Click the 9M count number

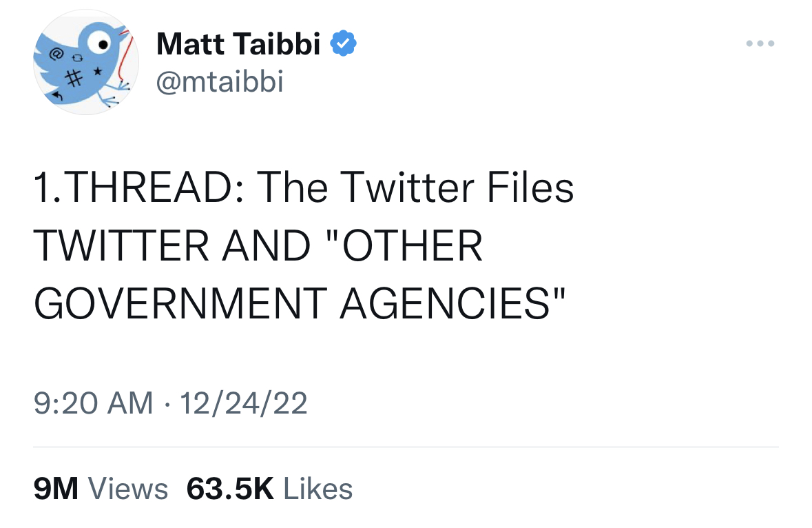pos(56,489)
